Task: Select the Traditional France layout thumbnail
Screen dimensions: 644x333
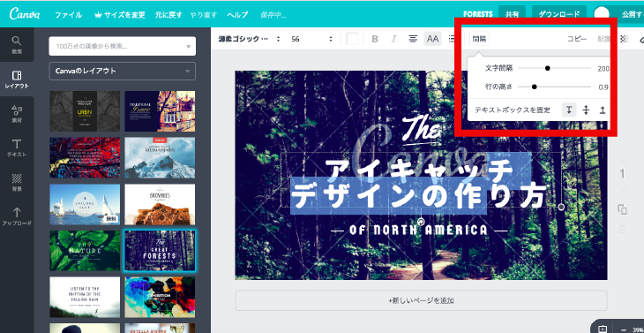Action: tap(161, 111)
